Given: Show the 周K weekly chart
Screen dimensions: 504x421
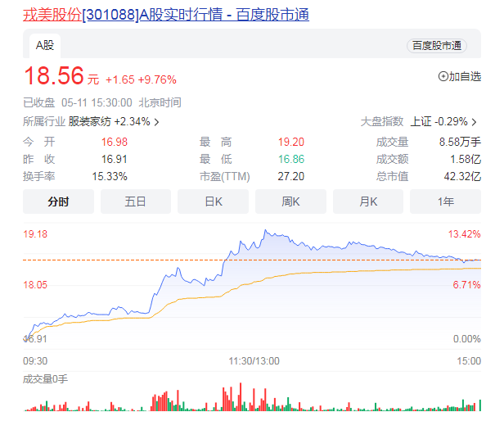Looking at the screenshot, I should point(290,201).
